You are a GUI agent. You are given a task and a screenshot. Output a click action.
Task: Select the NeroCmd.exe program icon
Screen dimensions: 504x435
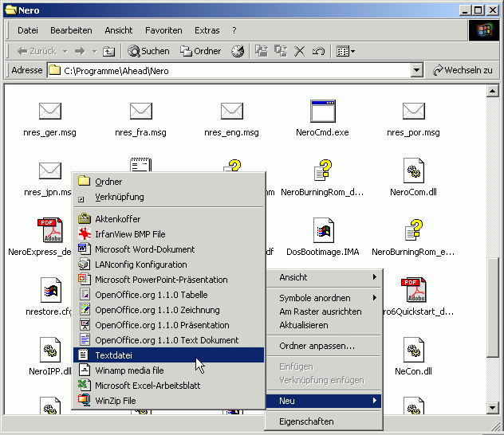point(323,111)
